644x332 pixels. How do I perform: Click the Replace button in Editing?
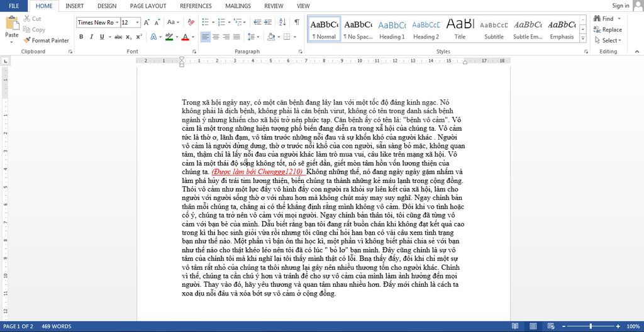[607, 30]
